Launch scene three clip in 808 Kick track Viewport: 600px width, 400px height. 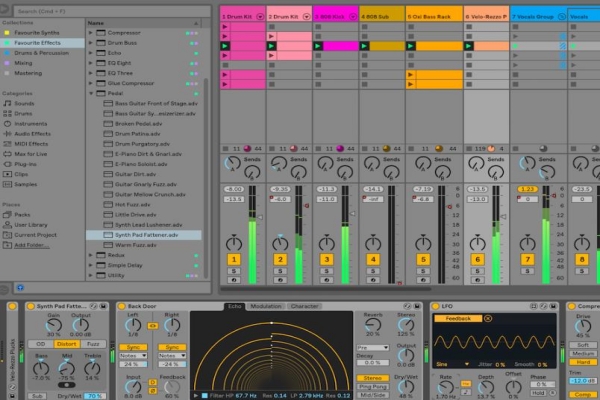click(318, 46)
